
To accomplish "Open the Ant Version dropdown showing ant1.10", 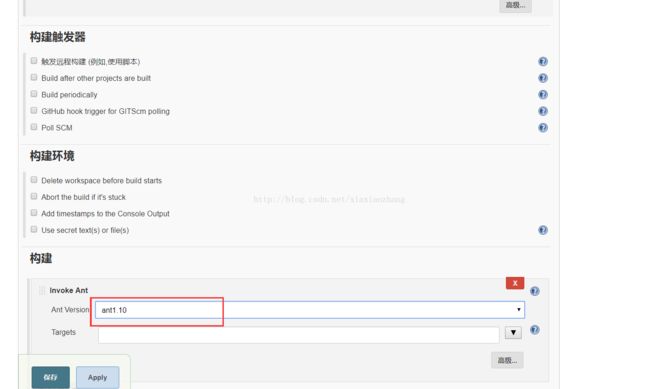I will point(310,310).
